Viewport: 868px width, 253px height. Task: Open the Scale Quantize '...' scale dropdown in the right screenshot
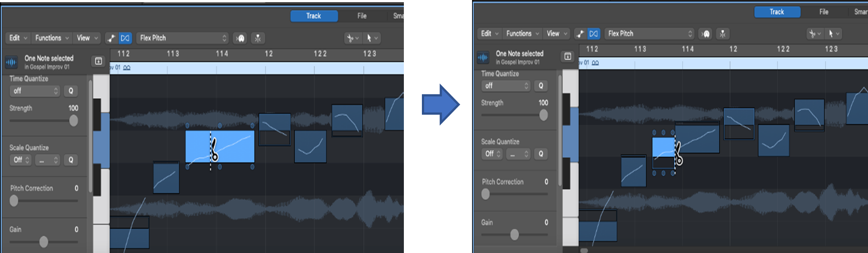click(518, 154)
